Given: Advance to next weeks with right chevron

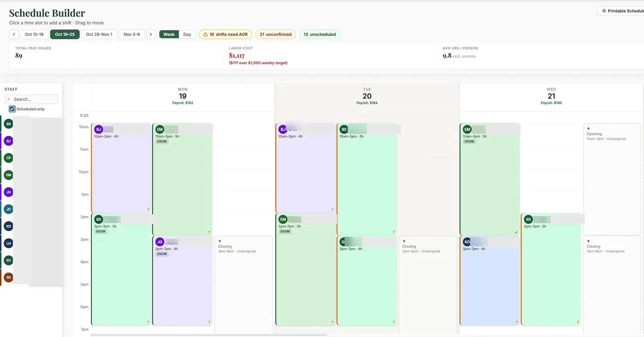Looking at the screenshot, I should (151, 34).
